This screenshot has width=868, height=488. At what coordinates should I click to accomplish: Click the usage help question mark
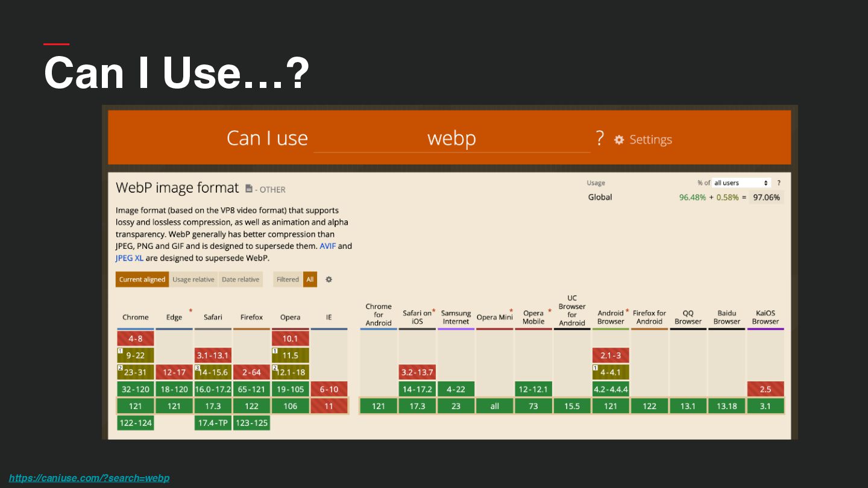point(779,183)
